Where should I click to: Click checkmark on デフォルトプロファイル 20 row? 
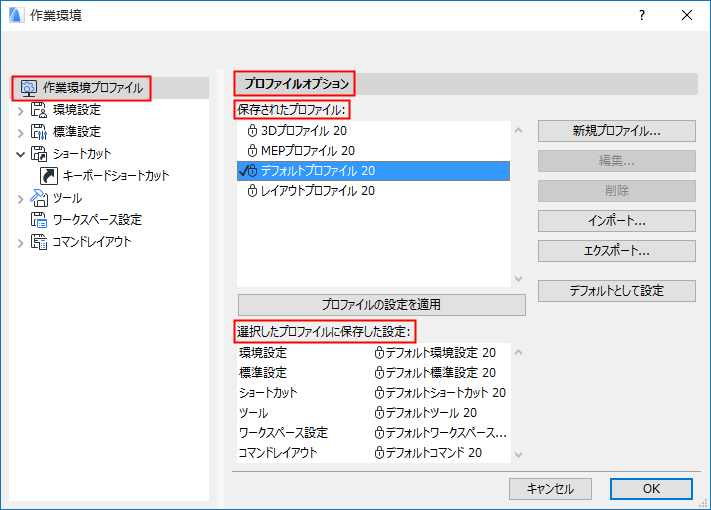243,171
